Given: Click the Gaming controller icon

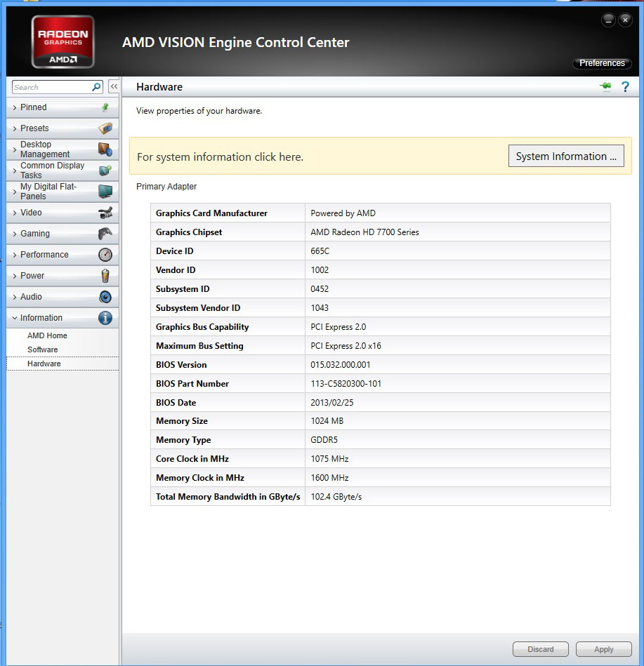Looking at the screenshot, I should coord(105,233).
